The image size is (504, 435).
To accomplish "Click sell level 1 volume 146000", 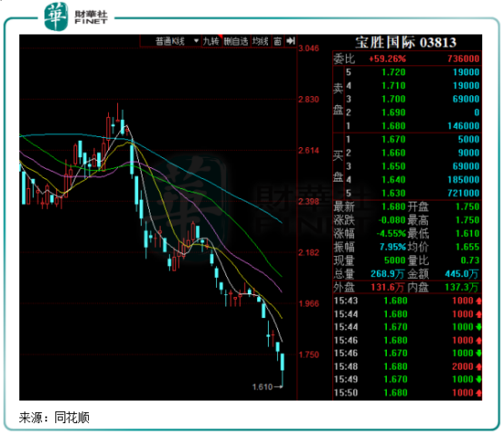I will (463, 126).
